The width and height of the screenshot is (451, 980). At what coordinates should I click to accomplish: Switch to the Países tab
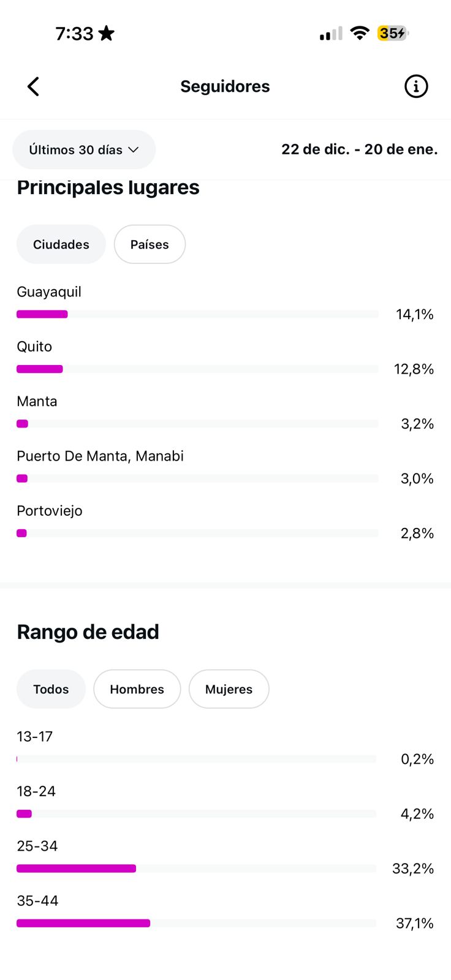(x=150, y=244)
